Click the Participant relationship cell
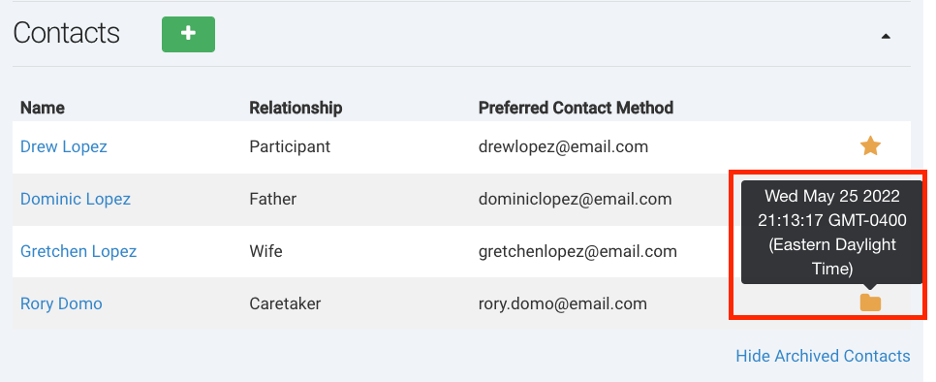The image size is (936, 382). point(290,146)
